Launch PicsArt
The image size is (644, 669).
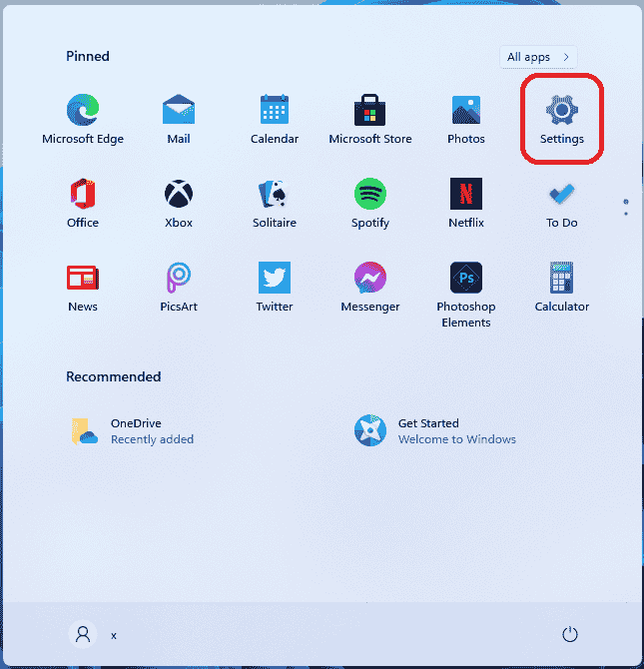coord(179,288)
